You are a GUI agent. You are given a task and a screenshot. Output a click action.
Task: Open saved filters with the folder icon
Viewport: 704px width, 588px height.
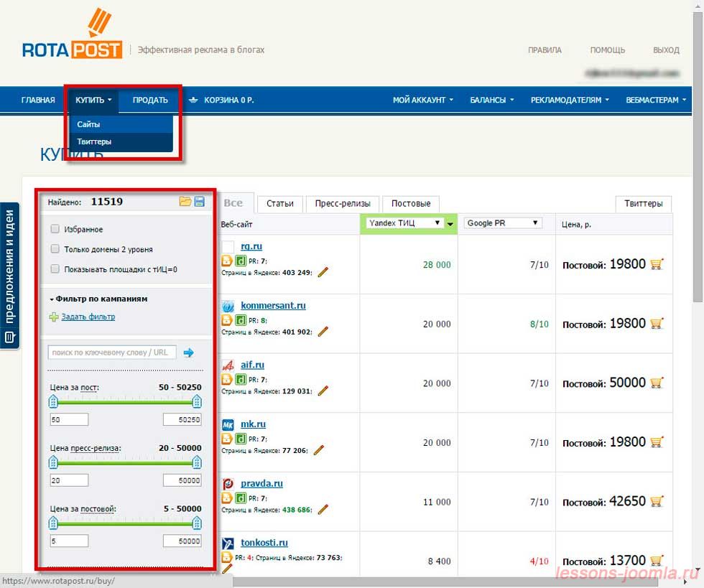click(185, 202)
